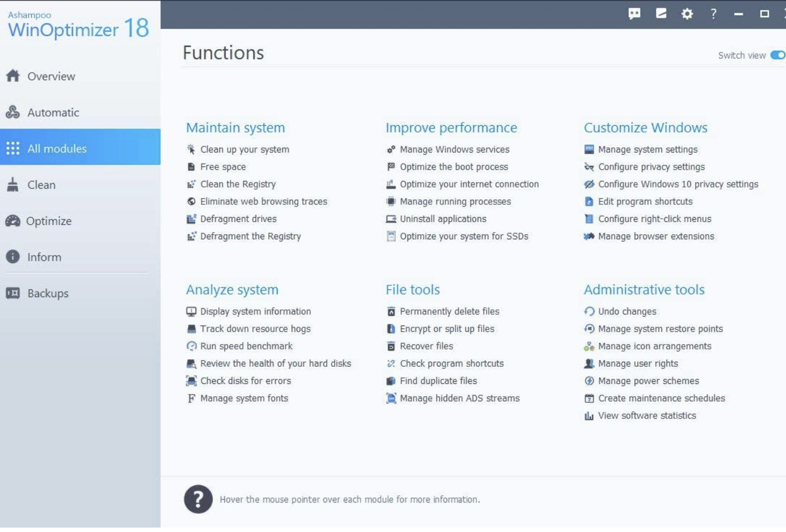The image size is (786, 532).
Task: Open the Analyze system category heading
Action: pyautogui.click(x=232, y=289)
